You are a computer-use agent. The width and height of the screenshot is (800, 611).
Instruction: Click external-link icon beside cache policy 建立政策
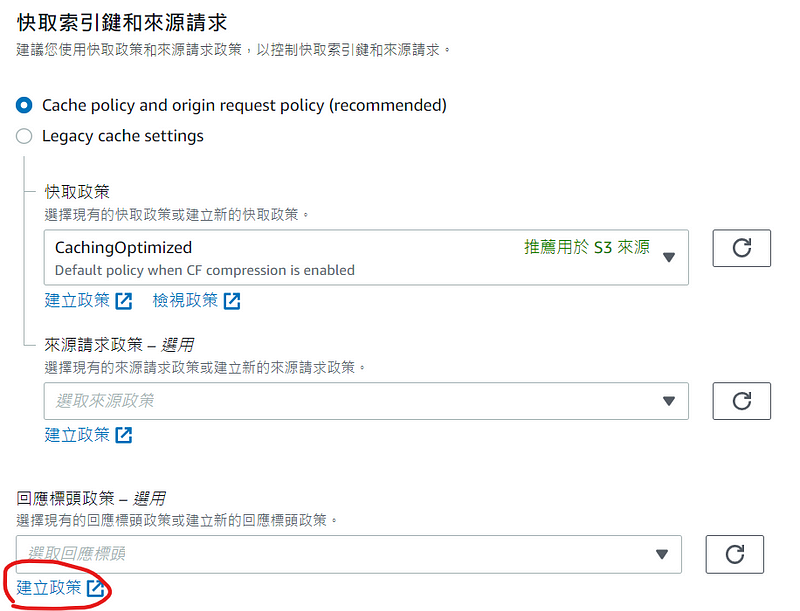[124, 301]
